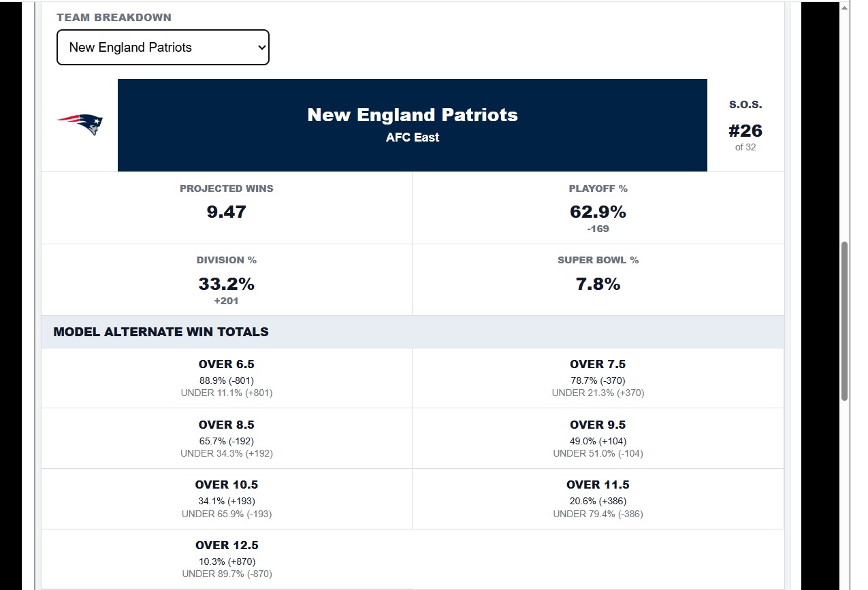Select the Over 6.5 win total cell

pyautogui.click(x=227, y=378)
